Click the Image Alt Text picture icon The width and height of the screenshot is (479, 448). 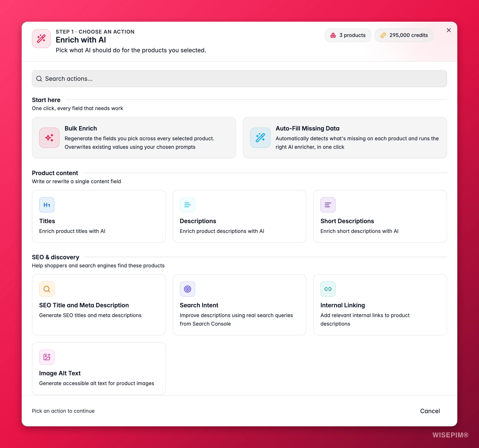[x=47, y=357]
